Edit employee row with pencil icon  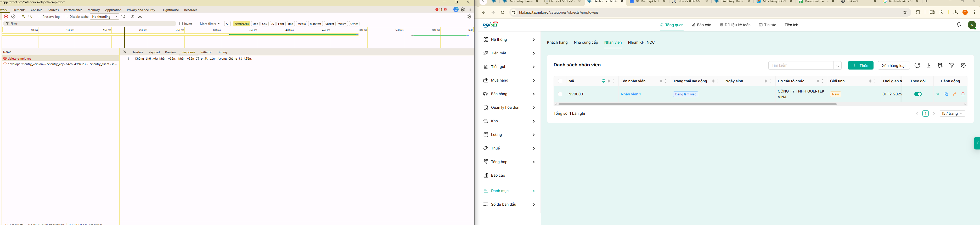click(955, 94)
